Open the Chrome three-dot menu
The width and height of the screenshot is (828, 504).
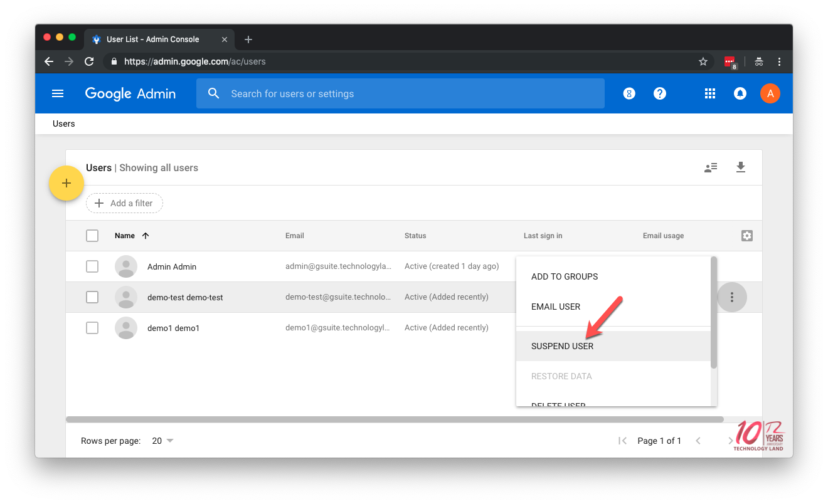tap(779, 61)
